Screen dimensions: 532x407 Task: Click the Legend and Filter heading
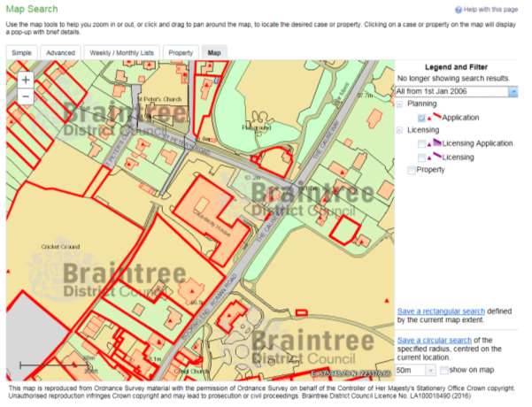(456, 67)
